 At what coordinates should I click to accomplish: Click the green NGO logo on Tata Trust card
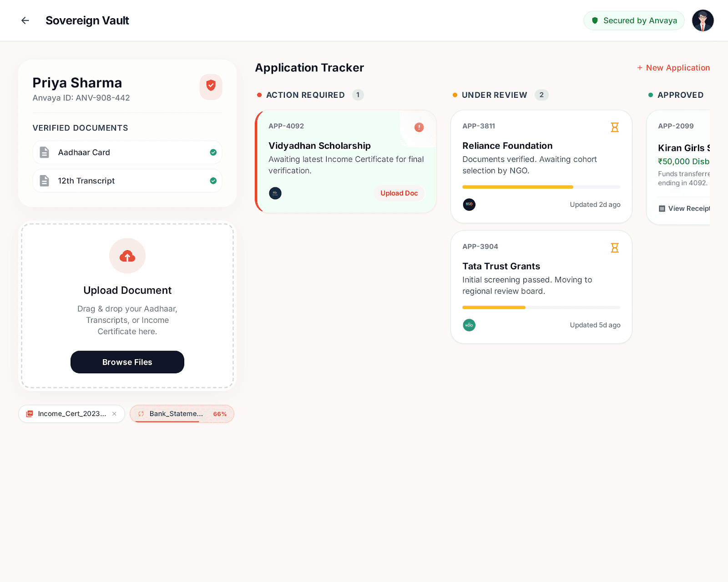point(469,325)
